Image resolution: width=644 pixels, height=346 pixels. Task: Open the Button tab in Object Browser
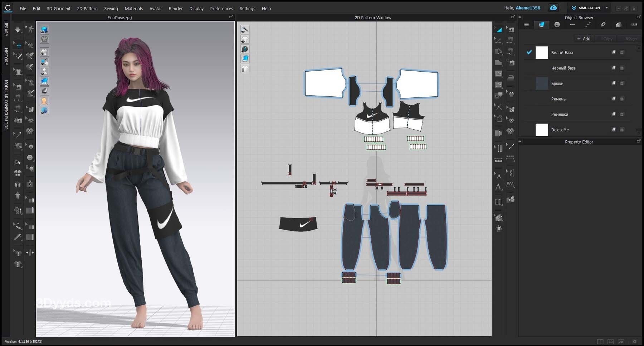pyautogui.click(x=557, y=25)
